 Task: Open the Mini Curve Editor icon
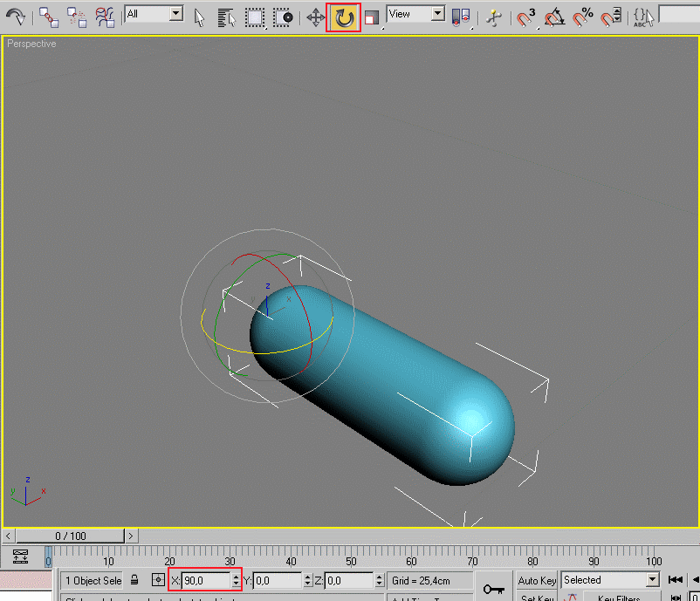[x=21, y=557]
